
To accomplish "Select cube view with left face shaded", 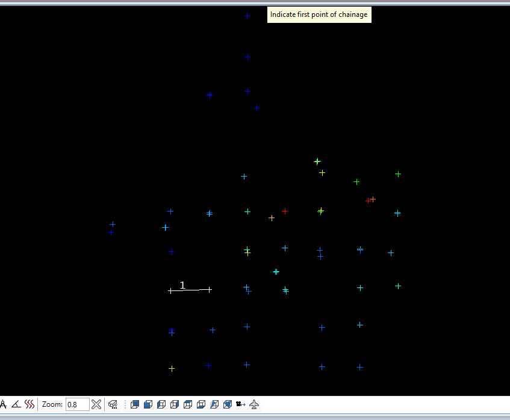I will (161, 404).
